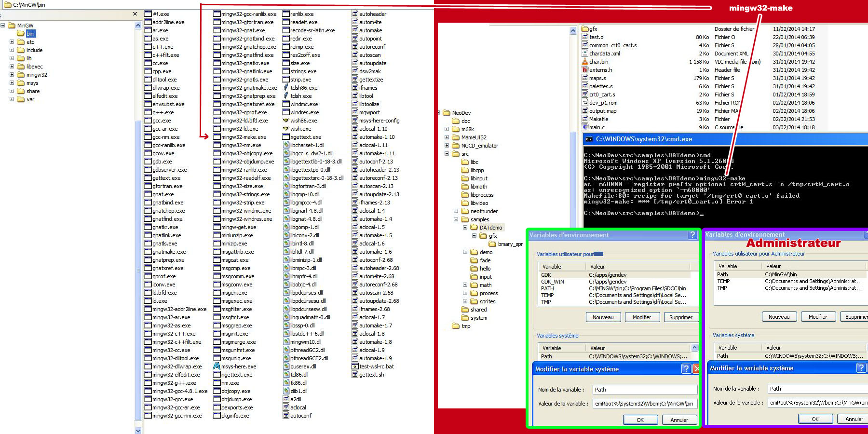Click the tclsh86.exe feather icon
The width and height of the screenshot is (868, 434).
click(286, 88)
